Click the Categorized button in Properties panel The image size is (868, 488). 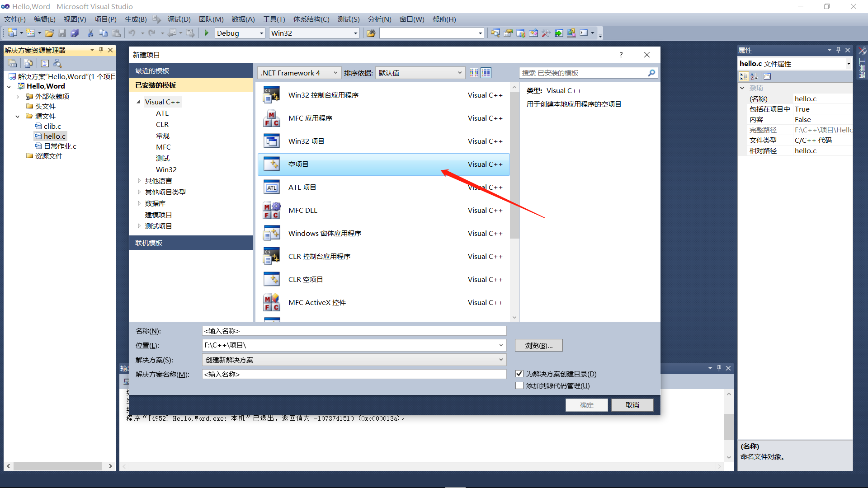pyautogui.click(x=744, y=76)
